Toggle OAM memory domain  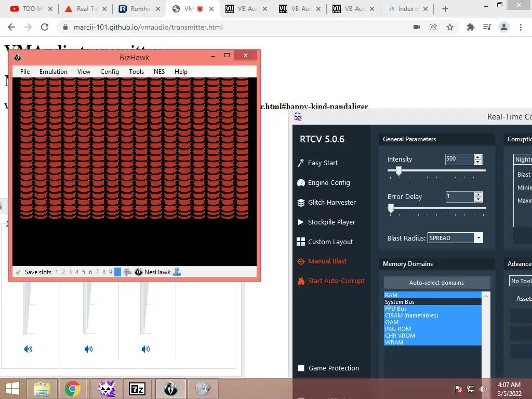pos(433,322)
